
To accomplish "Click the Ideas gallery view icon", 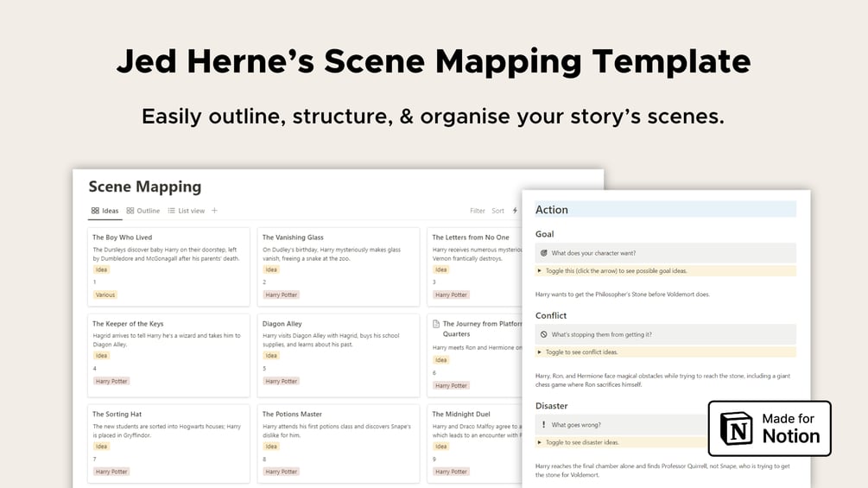I will coord(95,211).
